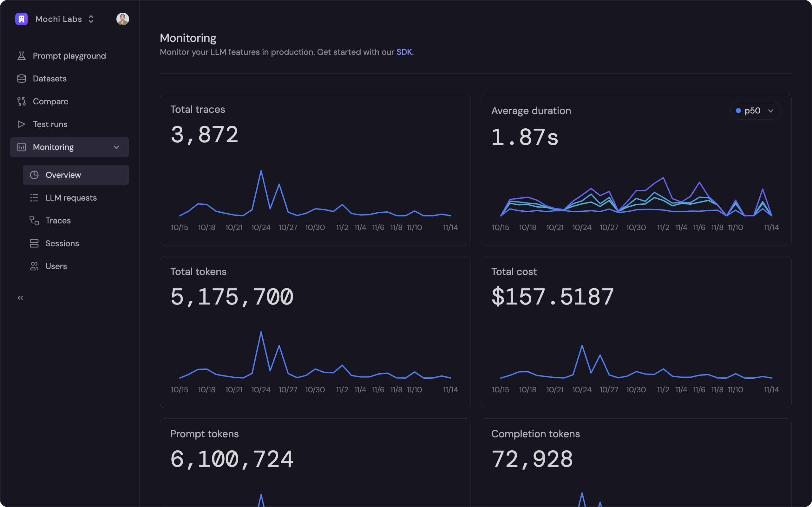Open the p50 percentile dropdown
Image resolution: width=812 pixels, height=507 pixels.
click(755, 110)
